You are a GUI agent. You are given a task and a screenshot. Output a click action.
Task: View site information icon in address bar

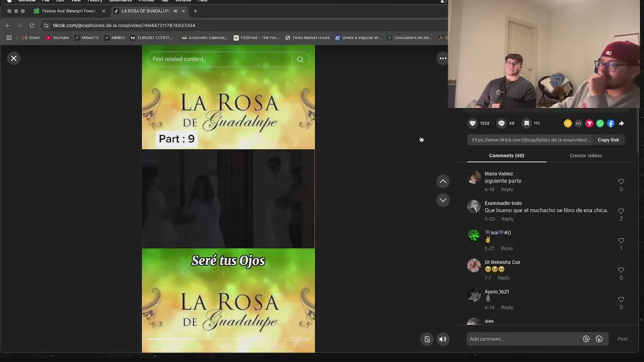(46, 25)
